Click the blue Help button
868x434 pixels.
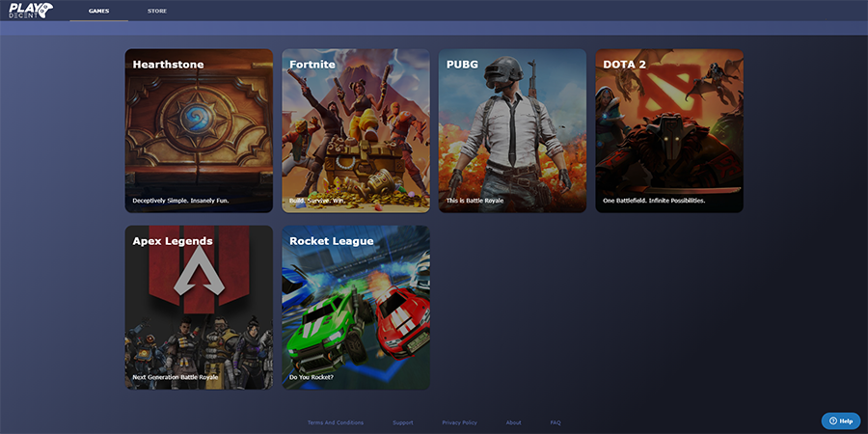(841, 420)
